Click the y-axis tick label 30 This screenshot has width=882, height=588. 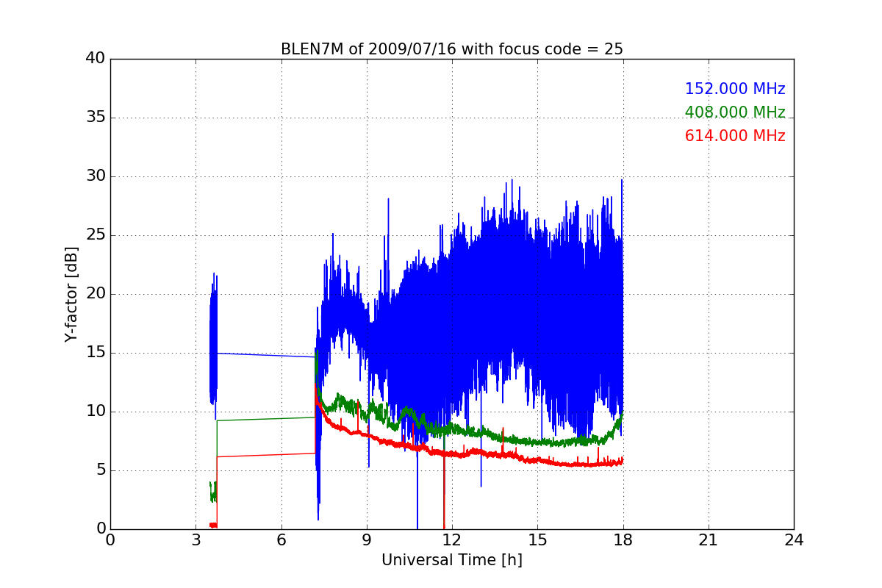pyautogui.click(x=95, y=176)
